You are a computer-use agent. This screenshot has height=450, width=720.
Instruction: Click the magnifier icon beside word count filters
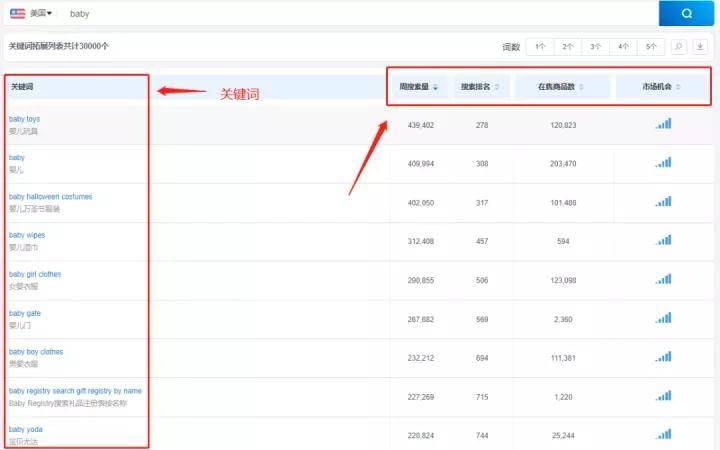coord(679,46)
